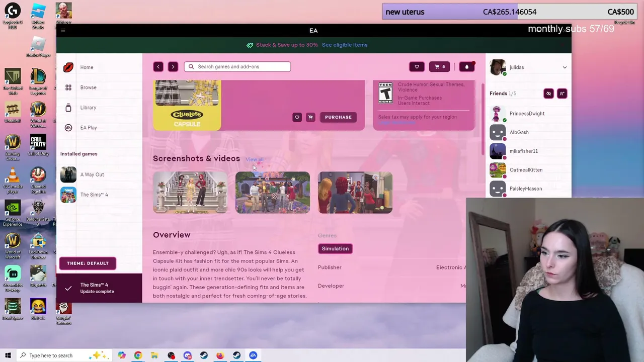Select the Chained Together desktop icon
Screen dimensions: 644x362
(x=38, y=180)
